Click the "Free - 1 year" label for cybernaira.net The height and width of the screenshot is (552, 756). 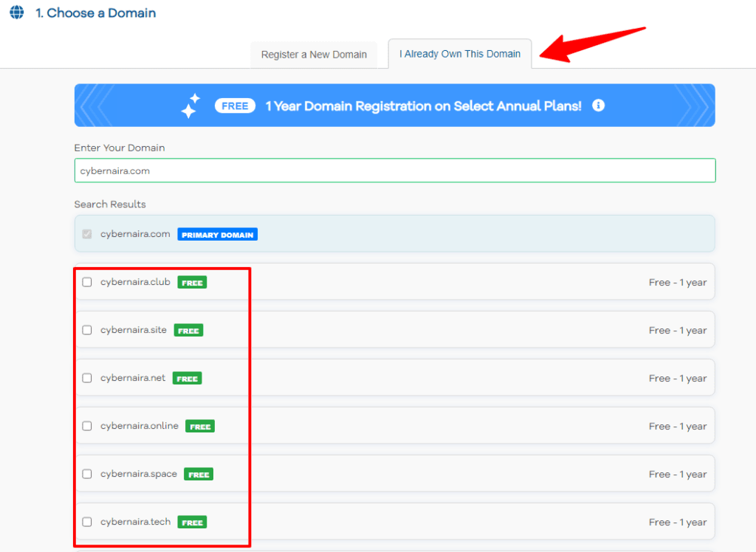pyautogui.click(x=678, y=378)
